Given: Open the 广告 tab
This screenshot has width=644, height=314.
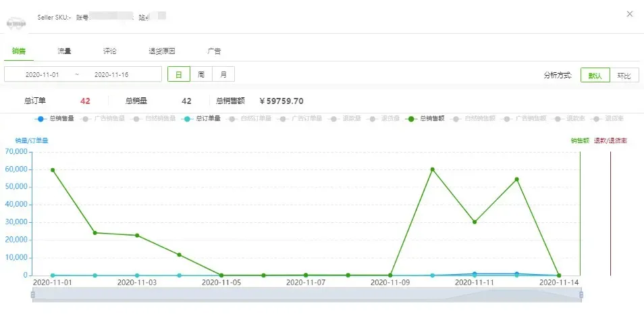Looking at the screenshot, I should [214, 51].
